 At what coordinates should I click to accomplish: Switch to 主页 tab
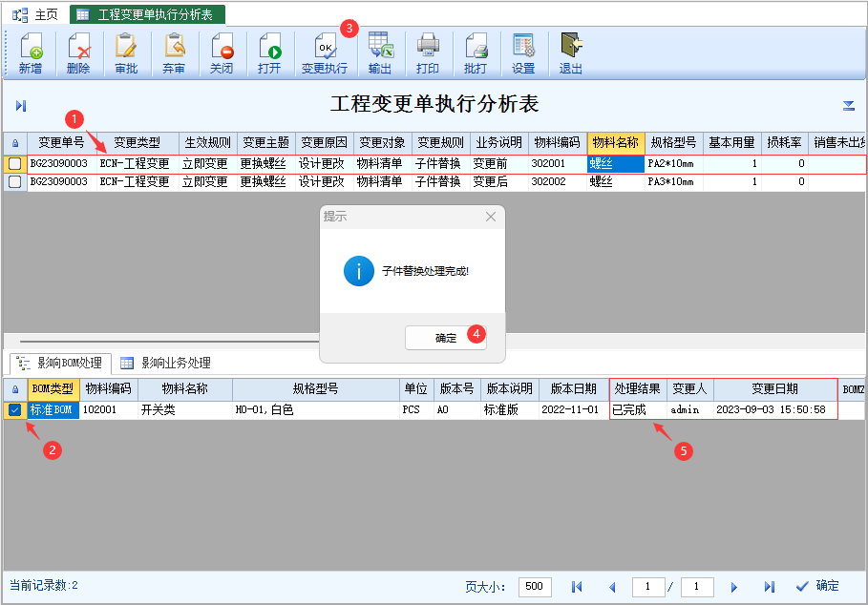pos(36,15)
